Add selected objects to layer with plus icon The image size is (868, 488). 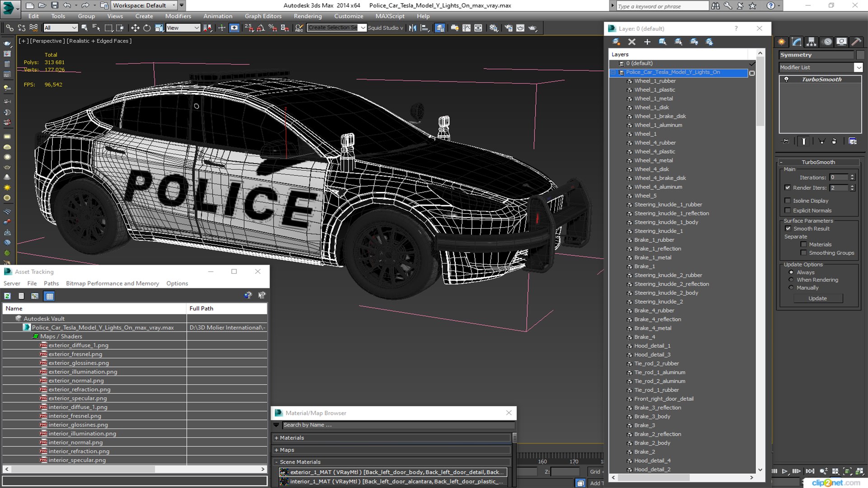click(647, 42)
